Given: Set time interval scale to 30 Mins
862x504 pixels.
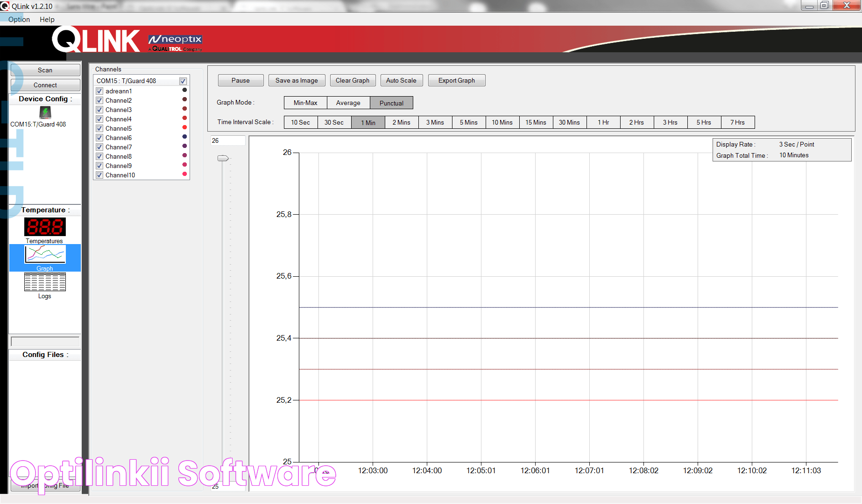Looking at the screenshot, I should [570, 122].
